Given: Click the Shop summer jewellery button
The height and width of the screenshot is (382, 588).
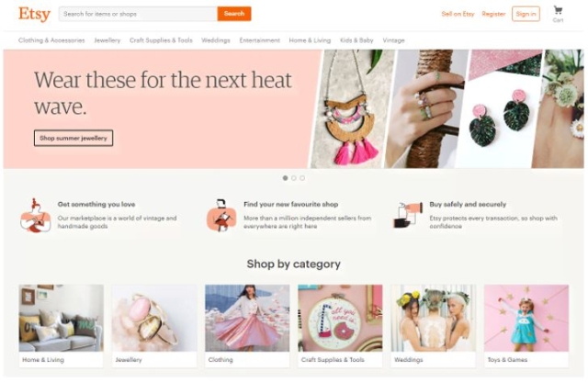Looking at the screenshot, I should pyautogui.click(x=73, y=138).
